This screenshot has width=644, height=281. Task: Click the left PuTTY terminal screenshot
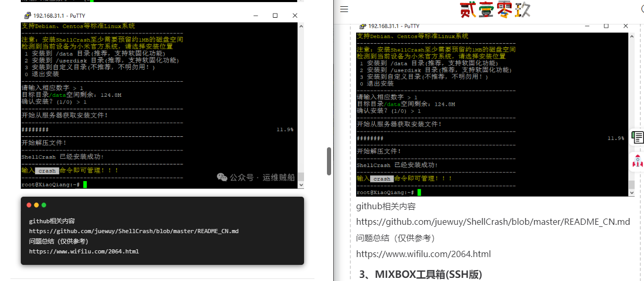(x=156, y=104)
